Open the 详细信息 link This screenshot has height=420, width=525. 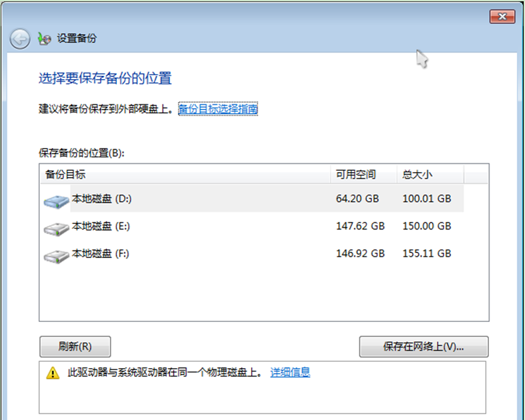click(290, 373)
